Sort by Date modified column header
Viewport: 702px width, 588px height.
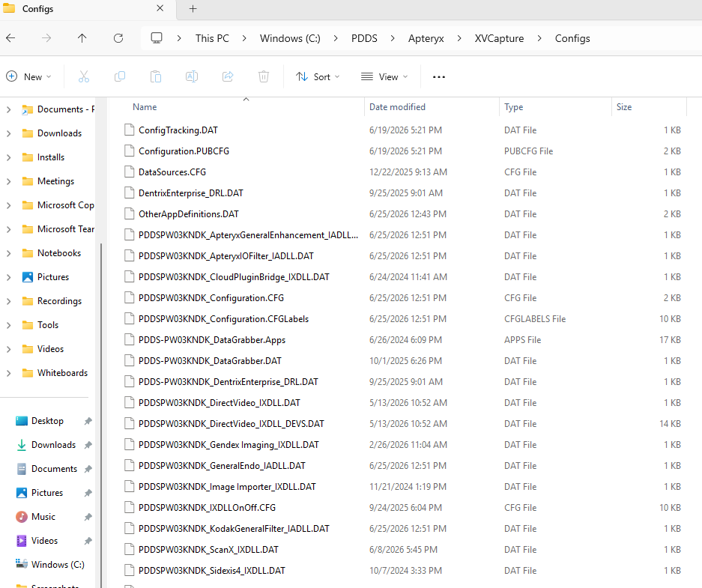[397, 107]
